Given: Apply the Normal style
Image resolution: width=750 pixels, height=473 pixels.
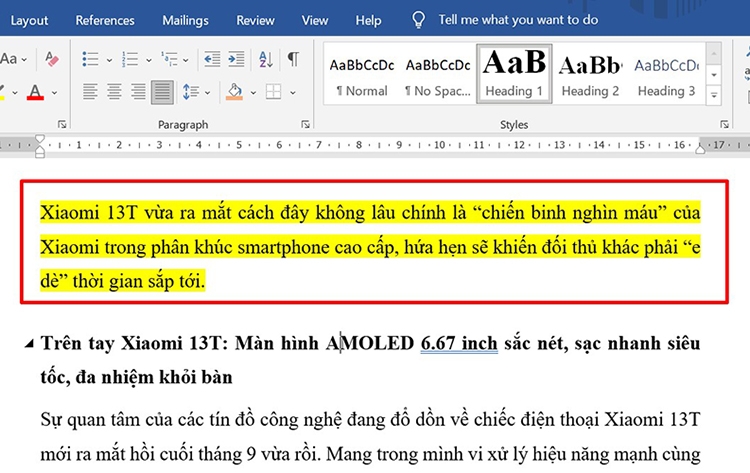Looking at the screenshot, I should (x=362, y=74).
